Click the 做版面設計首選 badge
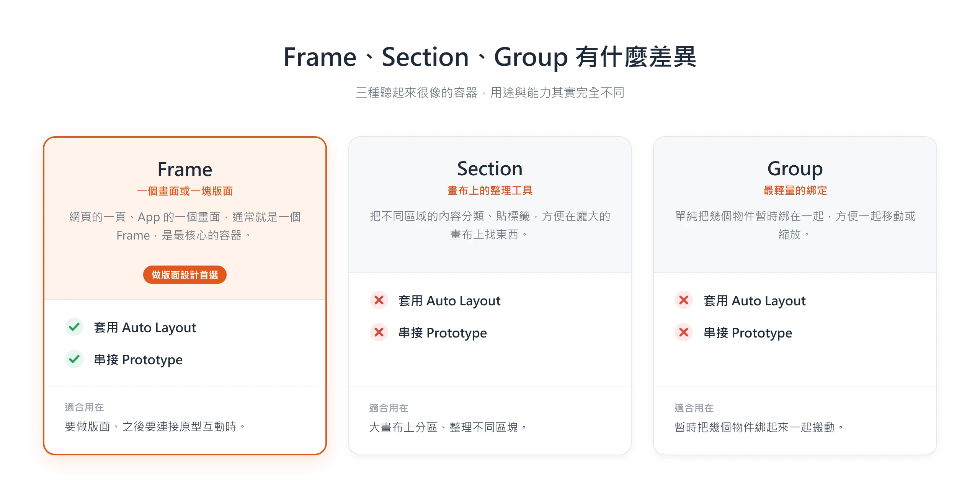Image resolution: width=980 pixels, height=489 pixels. pos(185,275)
